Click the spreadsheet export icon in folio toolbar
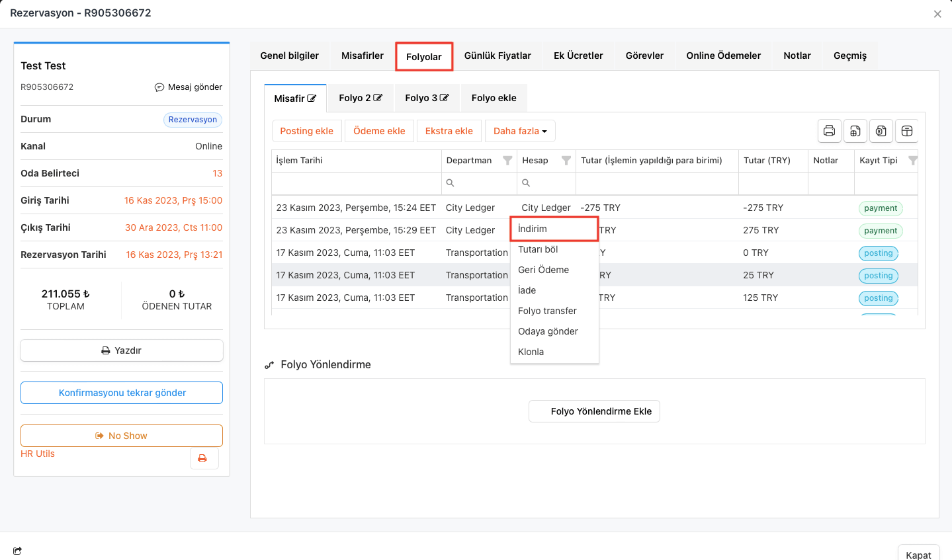This screenshot has height=560, width=952. [855, 131]
